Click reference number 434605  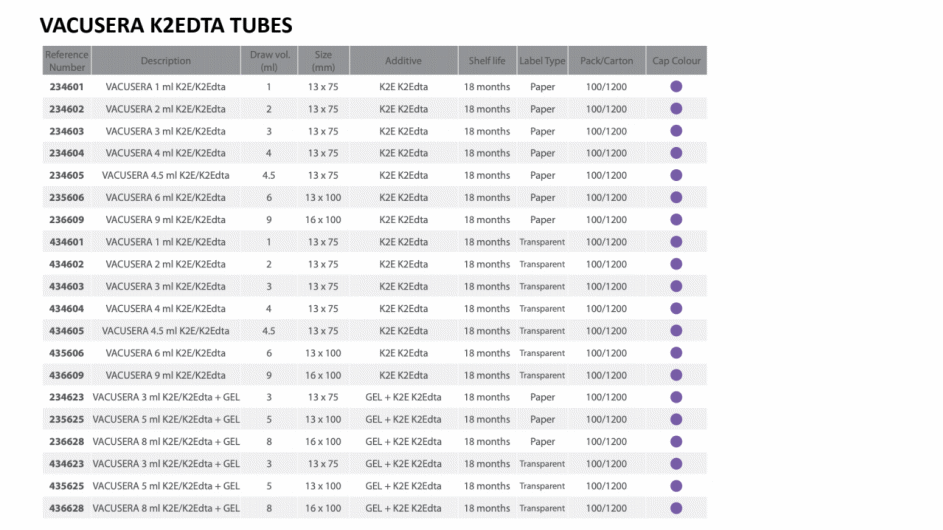pyautogui.click(x=67, y=331)
